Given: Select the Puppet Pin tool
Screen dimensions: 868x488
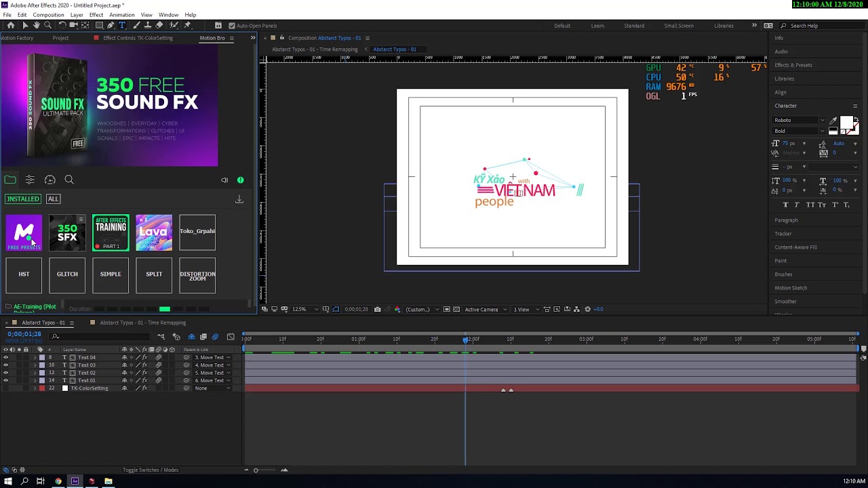Looking at the screenshot, I should point(188,25).
